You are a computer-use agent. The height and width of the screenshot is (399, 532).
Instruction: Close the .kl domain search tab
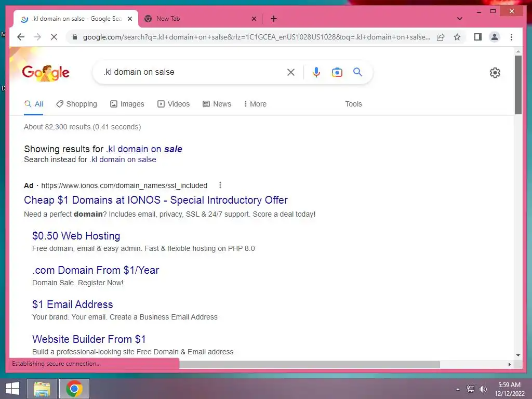(x=129, y=19)
